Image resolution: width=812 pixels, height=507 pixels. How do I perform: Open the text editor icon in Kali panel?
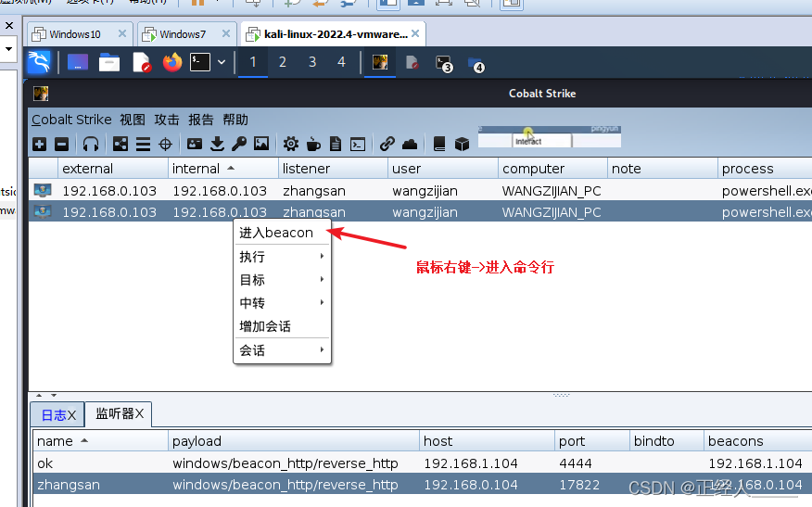point(142,63)
